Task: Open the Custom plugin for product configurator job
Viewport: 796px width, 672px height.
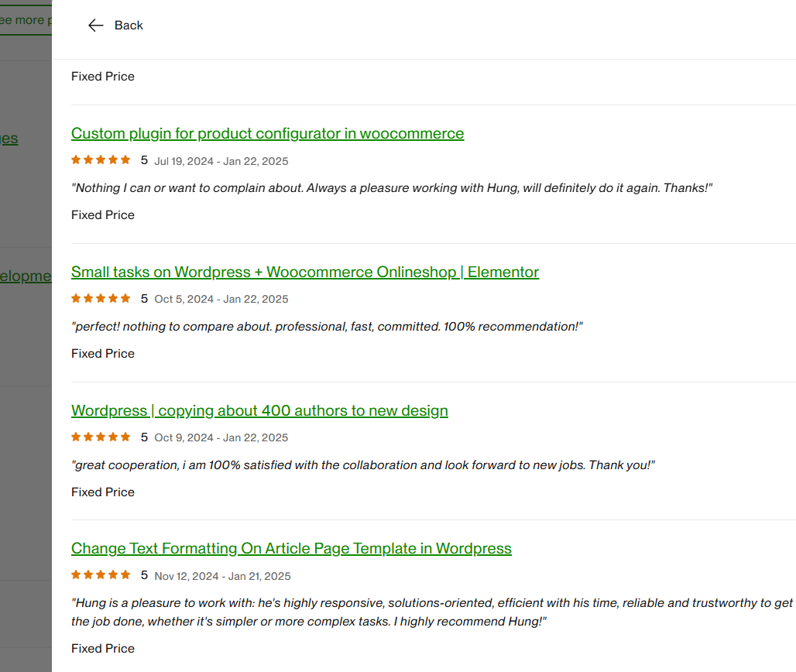Action: [x=267, y=133]
